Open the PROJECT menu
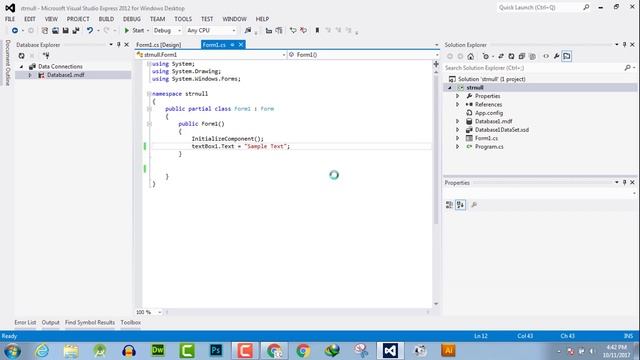The image size is (640, 360). click(78, 19)
